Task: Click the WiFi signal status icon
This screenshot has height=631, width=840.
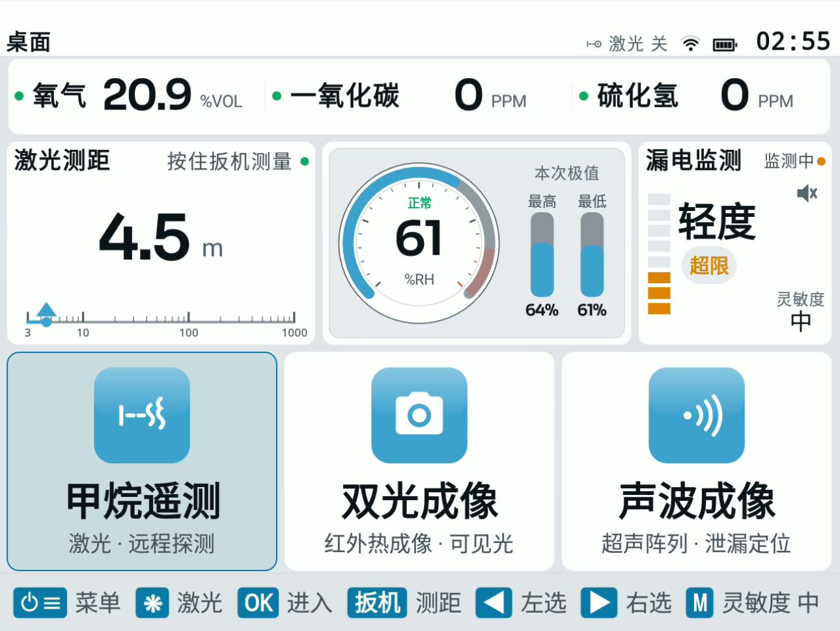Action: (690, 44)
